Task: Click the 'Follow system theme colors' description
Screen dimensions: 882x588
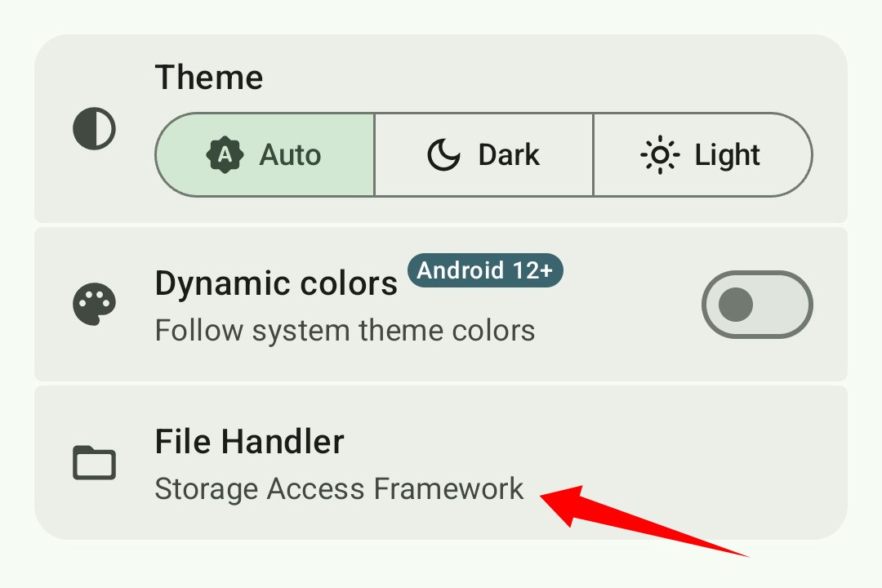Action: point(345,331)
